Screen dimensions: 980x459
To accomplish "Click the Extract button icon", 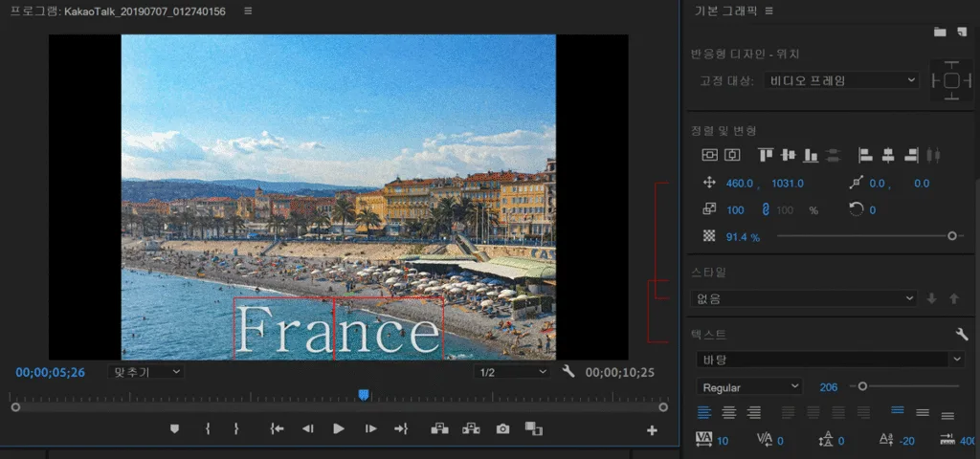I will [471, 428].
